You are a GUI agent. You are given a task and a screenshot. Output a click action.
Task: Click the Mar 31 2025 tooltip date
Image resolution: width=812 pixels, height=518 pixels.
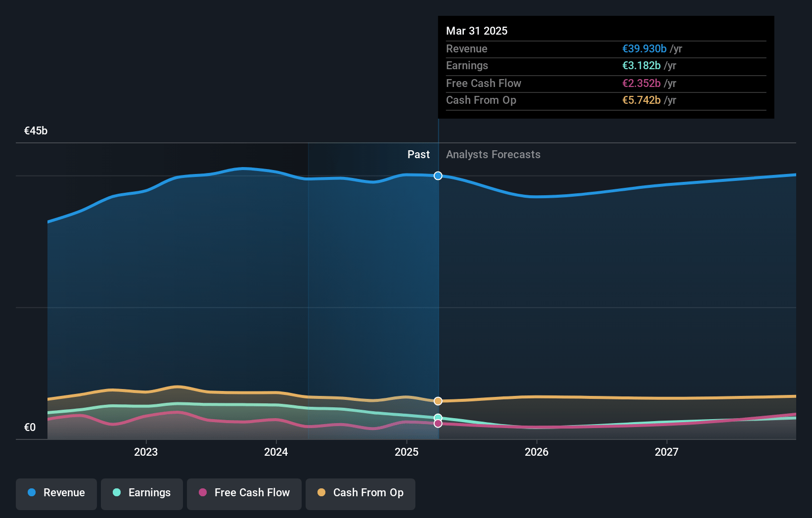[477, 31]
